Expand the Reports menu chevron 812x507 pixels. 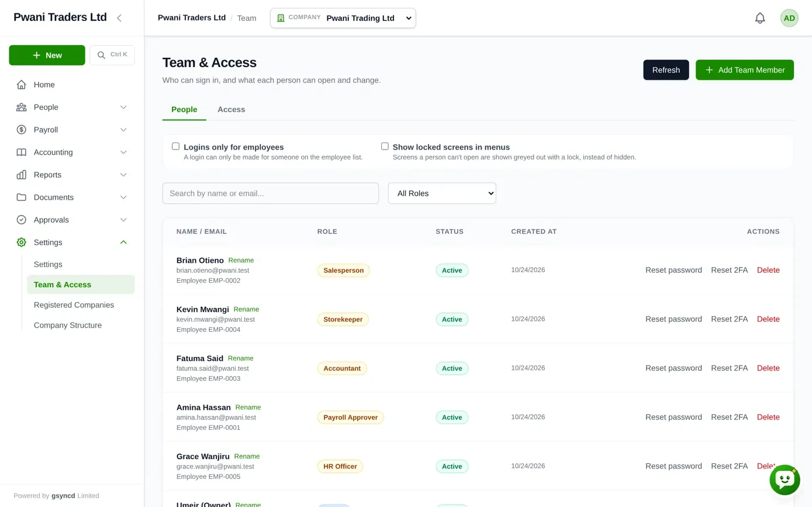pos(123,175)
